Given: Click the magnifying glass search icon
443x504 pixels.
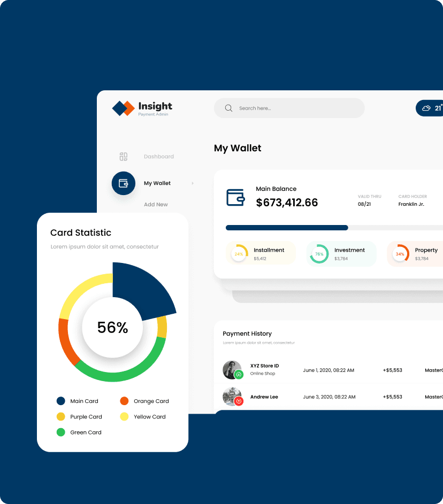Looking at the screenshot, I should pos(228,108).
